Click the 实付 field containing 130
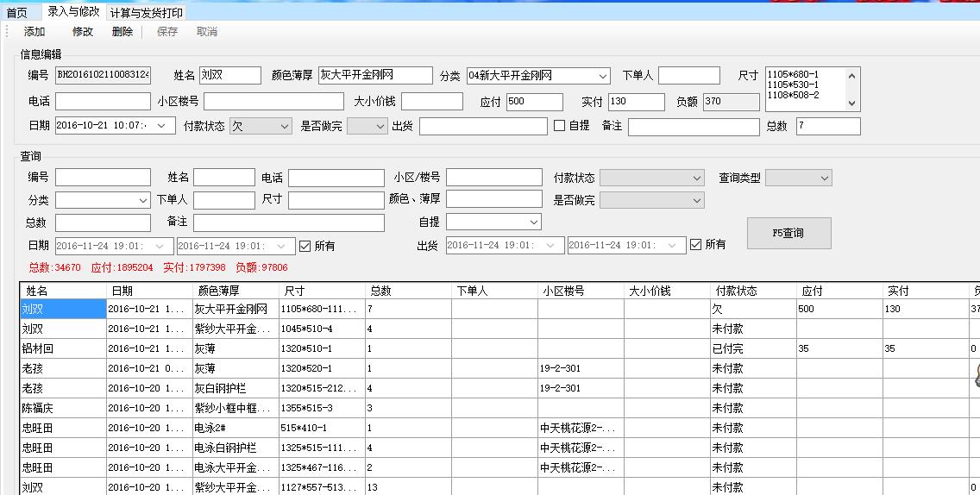Image resolution: width=980 pixels, height=495 pixels. pos(636,102)
